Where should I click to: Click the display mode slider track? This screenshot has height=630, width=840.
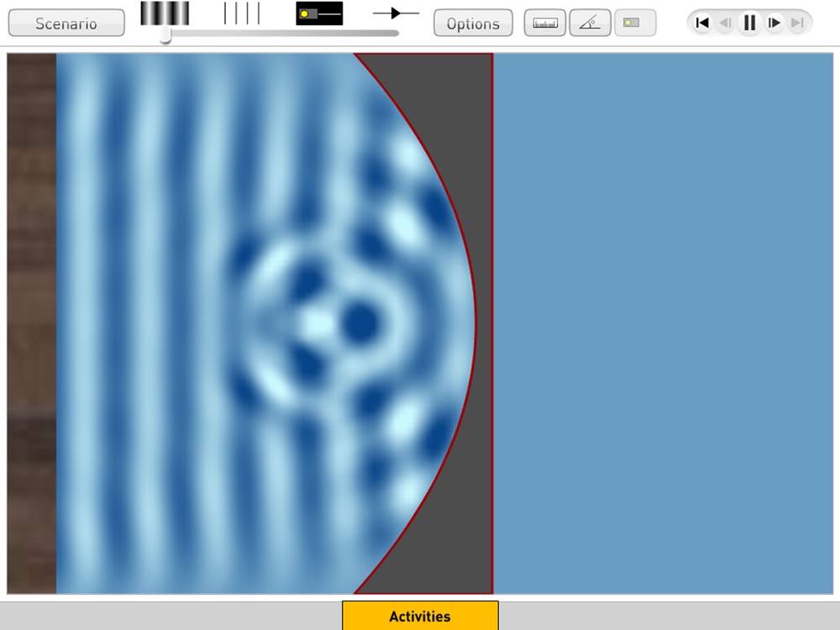[281, 34]
